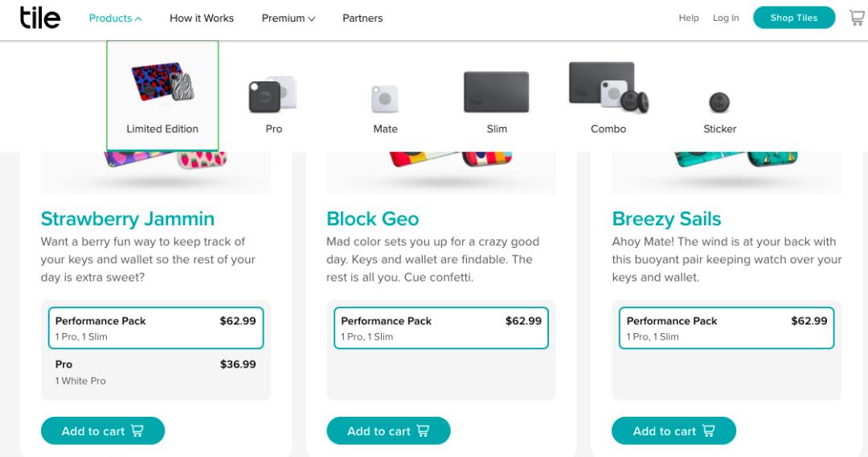Click the Tile logo

(x=40, y=17)
